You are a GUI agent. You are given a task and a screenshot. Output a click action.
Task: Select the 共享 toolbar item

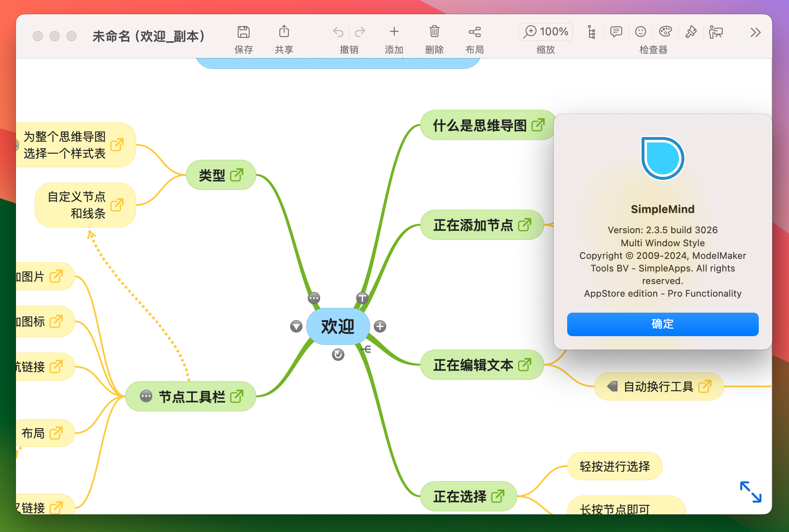click(x=284, y=38)
